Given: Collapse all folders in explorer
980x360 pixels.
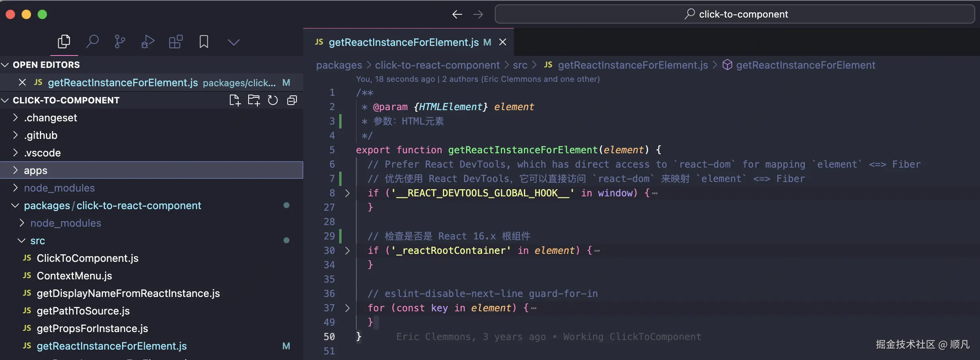Looking at the screenshot, I should tap(292, 100).
